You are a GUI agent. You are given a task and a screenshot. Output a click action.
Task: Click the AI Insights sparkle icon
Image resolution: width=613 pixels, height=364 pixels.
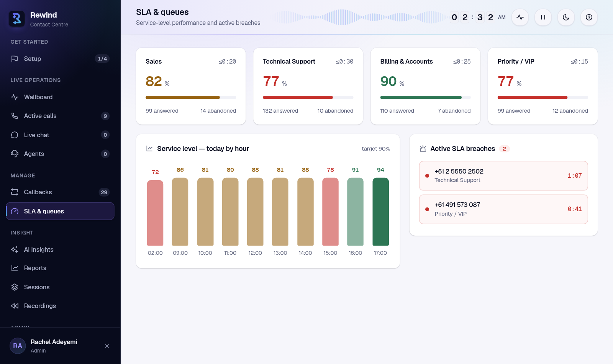pyautogui.click(x=15, y=249)
